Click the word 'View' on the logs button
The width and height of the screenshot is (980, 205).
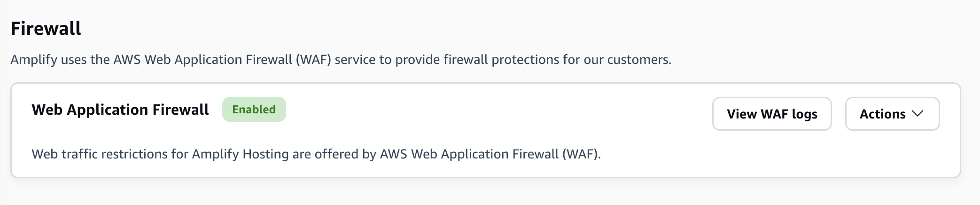pyautogui.click(x=741, y=114)
